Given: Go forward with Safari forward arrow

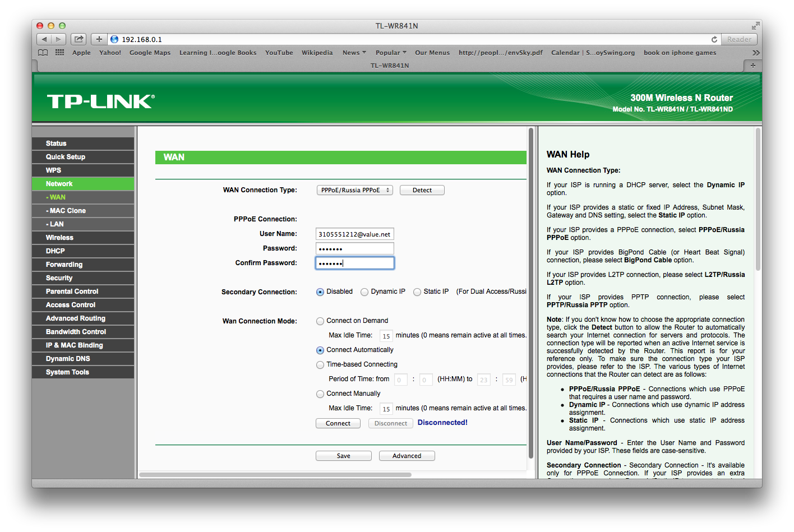Looking at the screenshot, I should click(59, 39).
